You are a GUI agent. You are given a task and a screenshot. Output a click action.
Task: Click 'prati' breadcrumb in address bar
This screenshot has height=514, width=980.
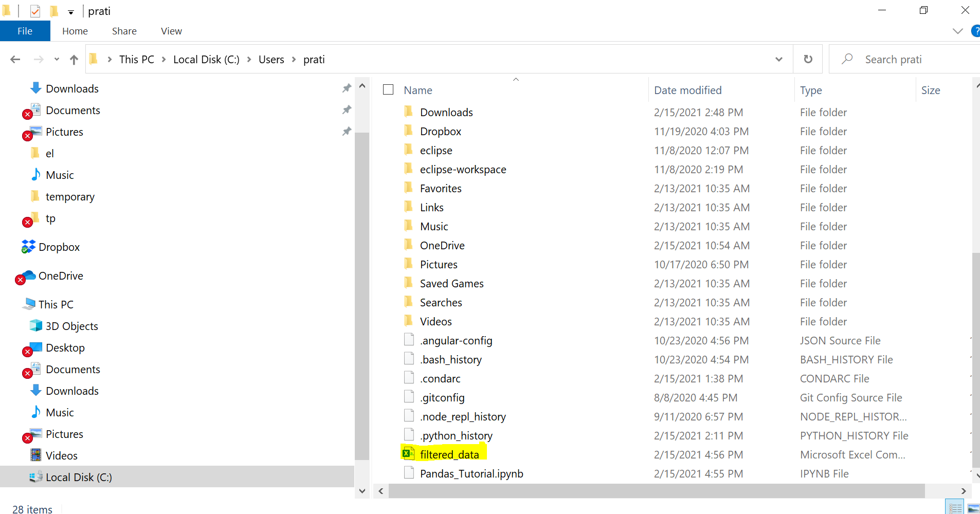[314, 60]
